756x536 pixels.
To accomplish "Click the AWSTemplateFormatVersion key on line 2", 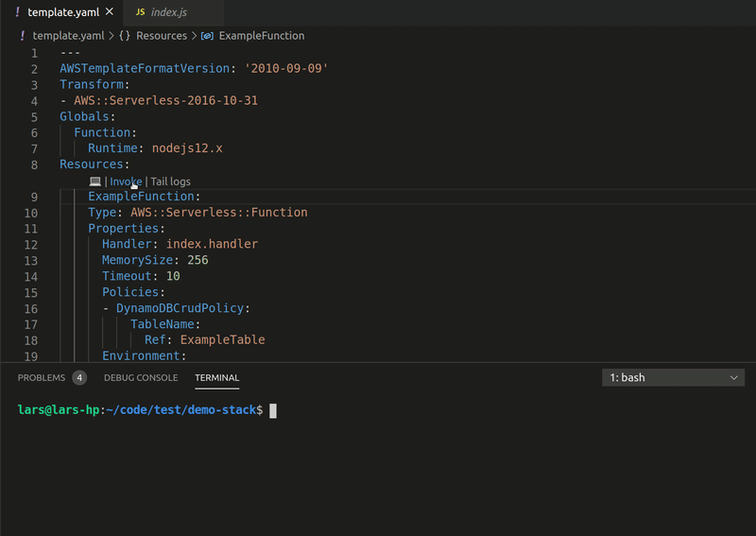I will click(145, 68).
